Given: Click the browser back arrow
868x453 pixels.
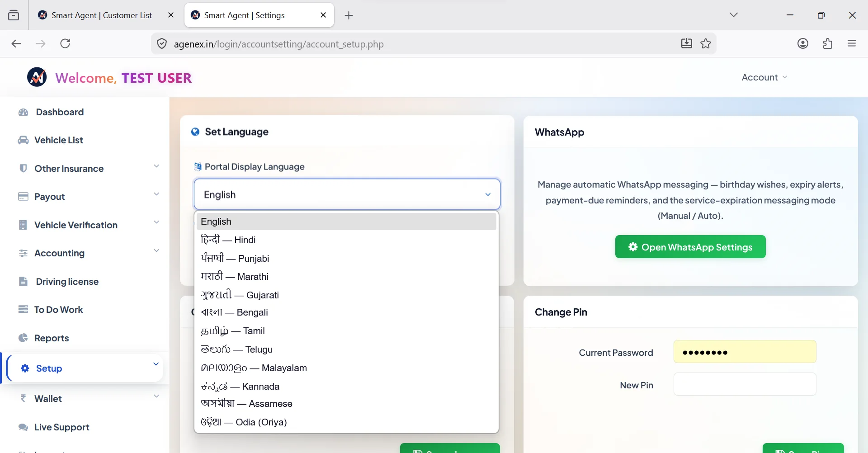Looking at the screenshot, I should click(x=16, y=43).
